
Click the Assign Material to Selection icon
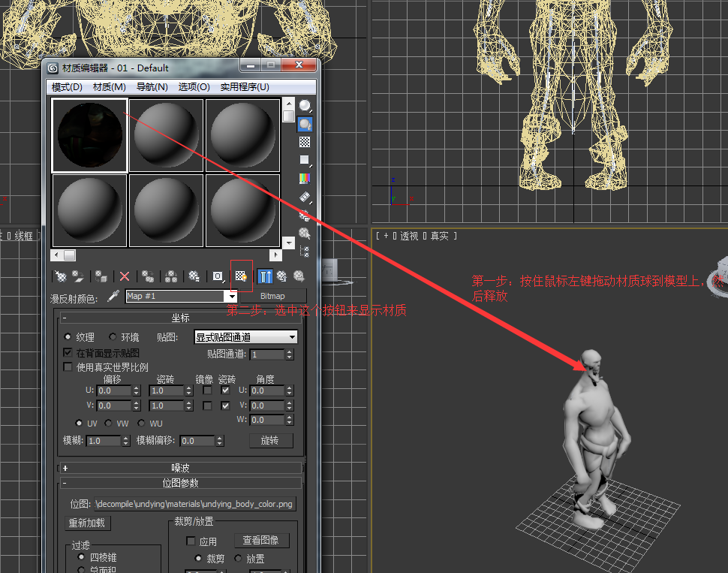point(100,276)
